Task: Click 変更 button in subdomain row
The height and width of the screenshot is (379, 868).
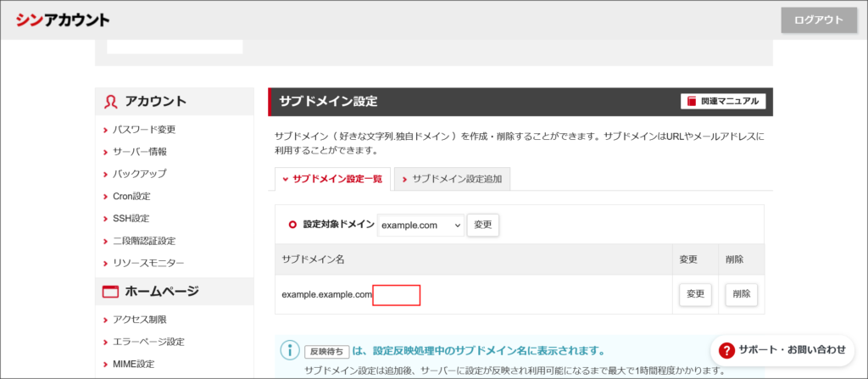Action: (695, 294)
